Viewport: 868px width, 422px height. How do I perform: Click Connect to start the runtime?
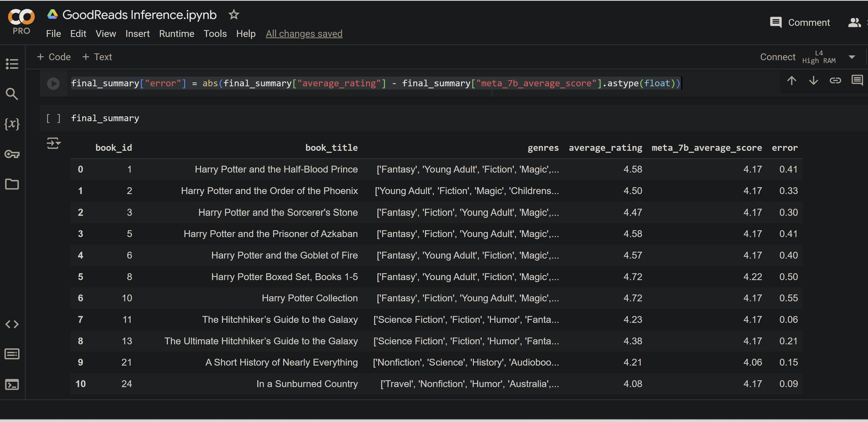(777, 57)
